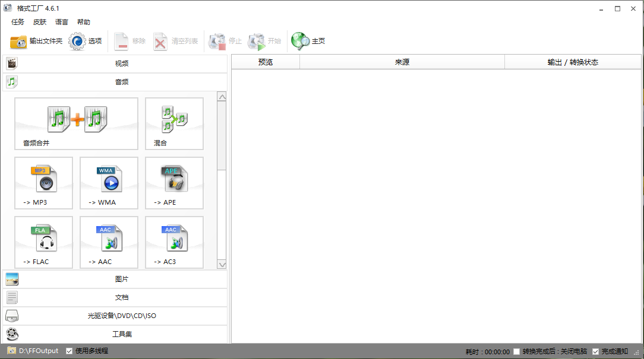Maximize the Format Factory window
644x359 pixels.
coord(617,9)
